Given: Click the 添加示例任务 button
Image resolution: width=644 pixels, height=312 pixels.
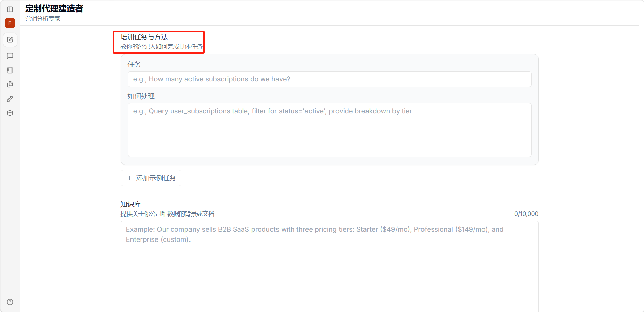Looking at the screenshot, I should point(151,178).
